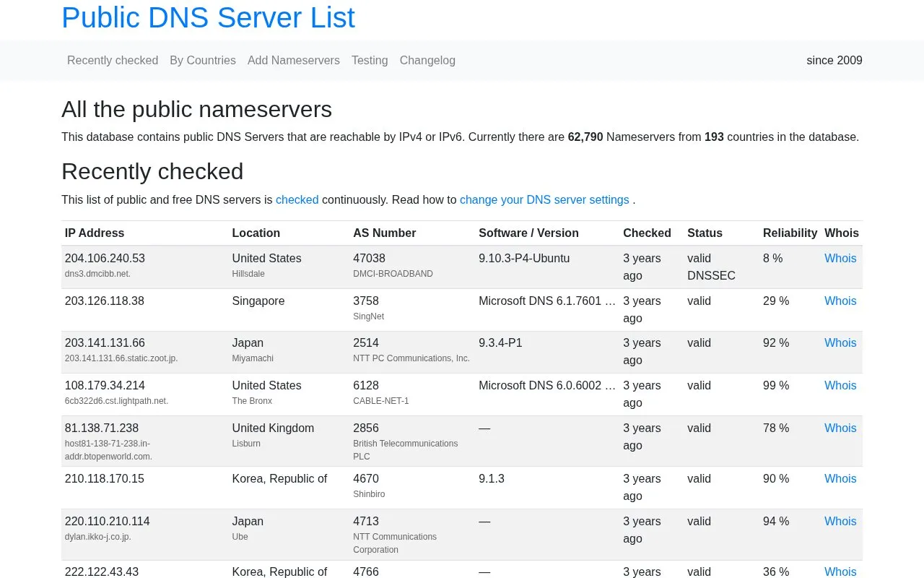Click hostname dns3.dmcibb.net.
The width and height of the screenshot is (924, 578).
click(97, 274)
